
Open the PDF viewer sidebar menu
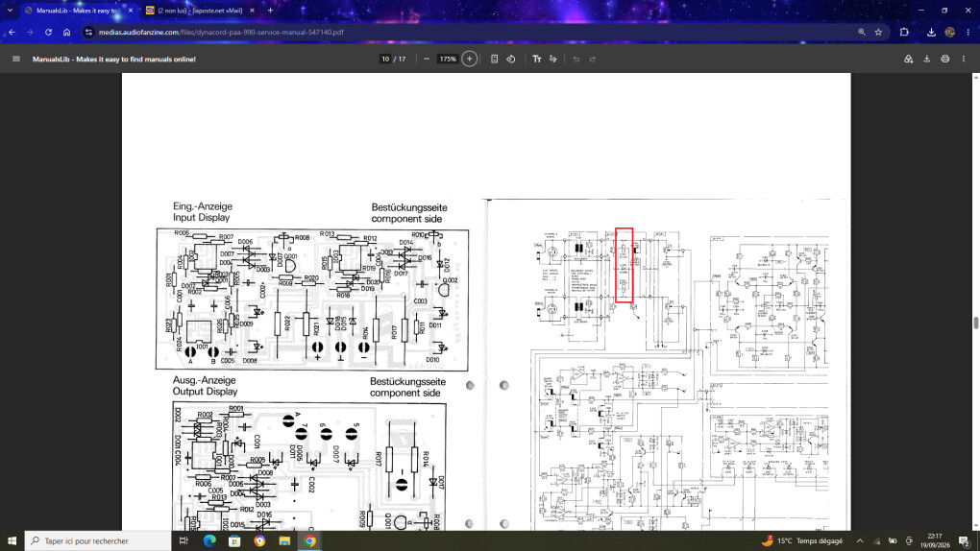pyautogui.click(x=16, y=59)
